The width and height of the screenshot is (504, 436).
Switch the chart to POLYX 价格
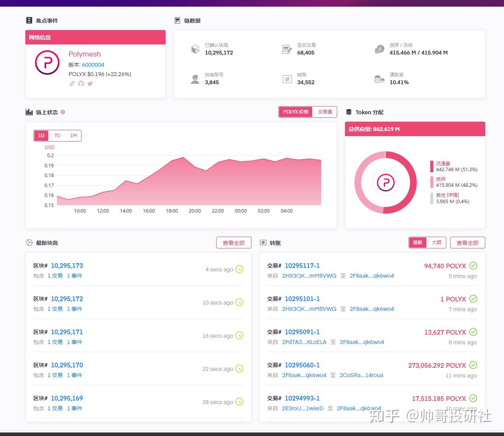[295, 112]
